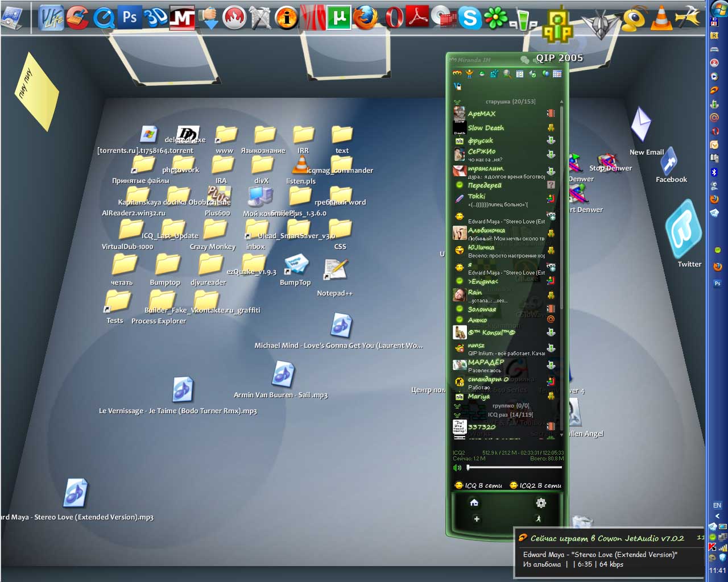Toggle ICQ2 status 'ICQ2 В сети'
This screenshot has width=728, height=582.
(x=535, y=485)
